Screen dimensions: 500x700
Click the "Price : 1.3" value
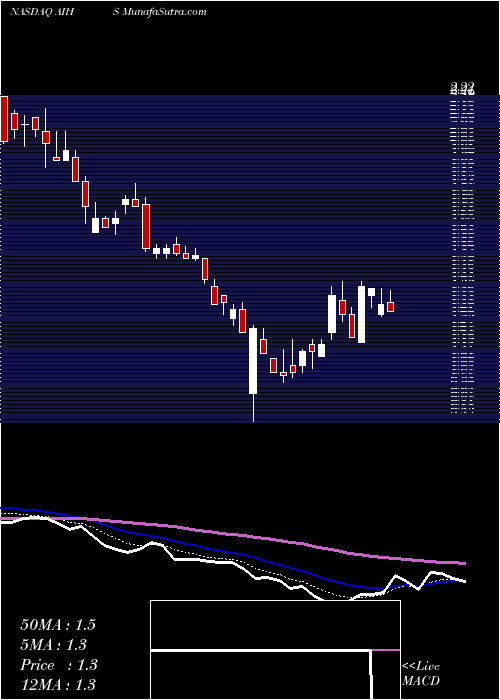pos(59,665)
